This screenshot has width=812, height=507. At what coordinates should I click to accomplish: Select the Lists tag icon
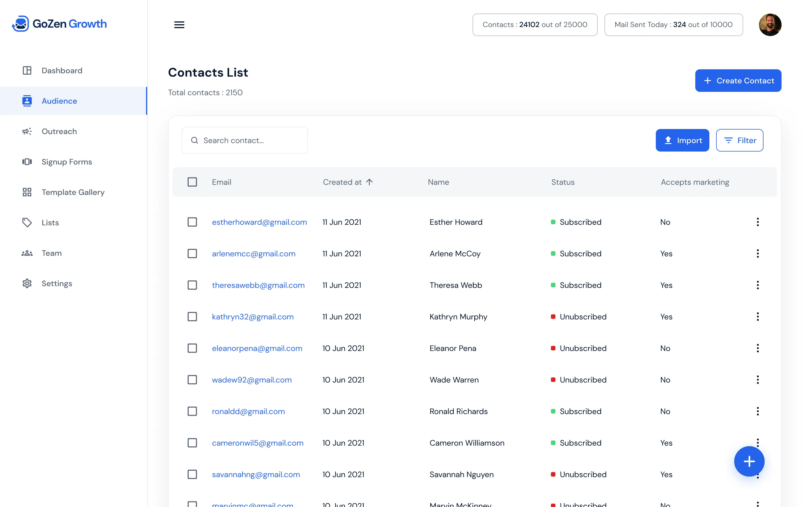[27, 222]
